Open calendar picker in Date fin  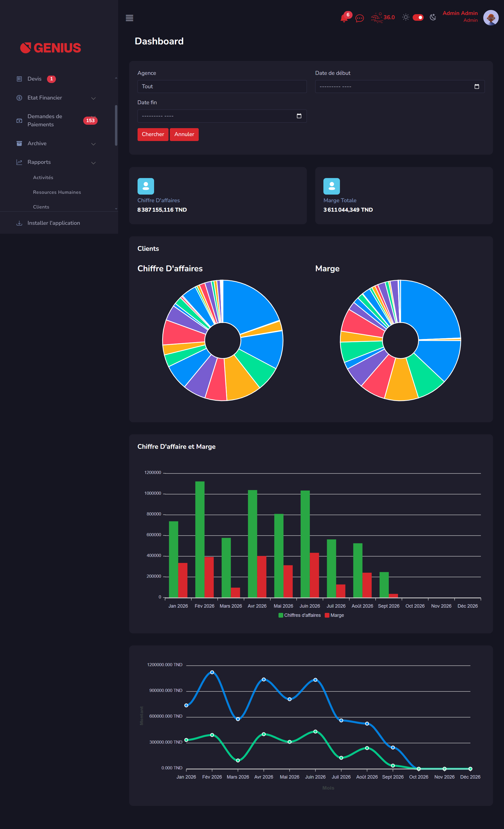[x=299, y=116]
